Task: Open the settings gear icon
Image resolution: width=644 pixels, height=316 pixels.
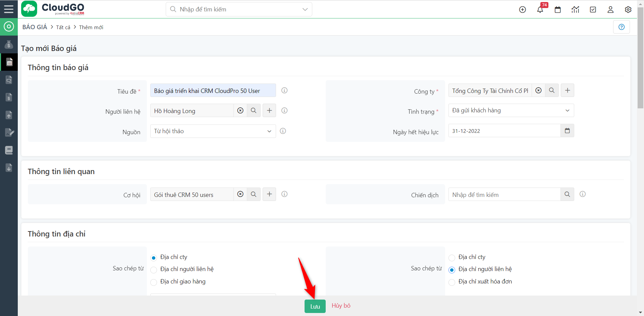Action: (628, 10)
